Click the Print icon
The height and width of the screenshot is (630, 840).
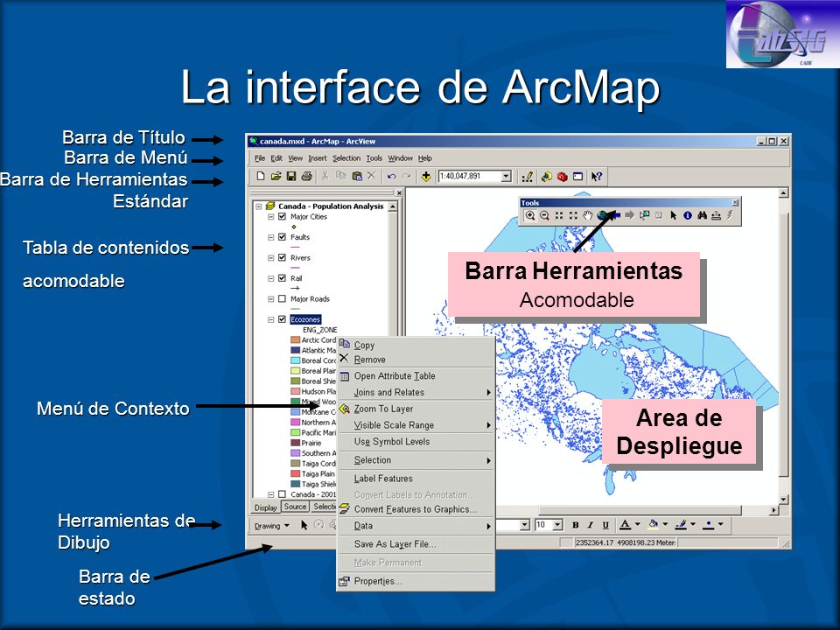(306, 176)
